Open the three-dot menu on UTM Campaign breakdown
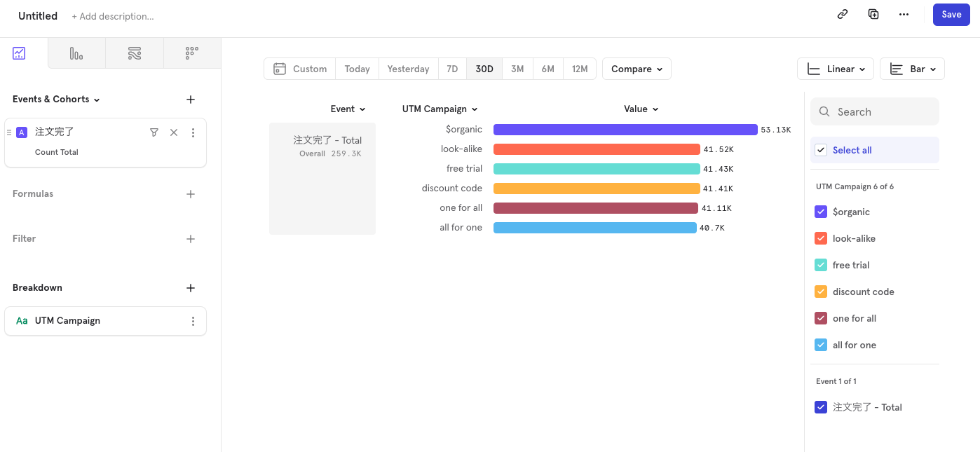 (x=193, y=320)
